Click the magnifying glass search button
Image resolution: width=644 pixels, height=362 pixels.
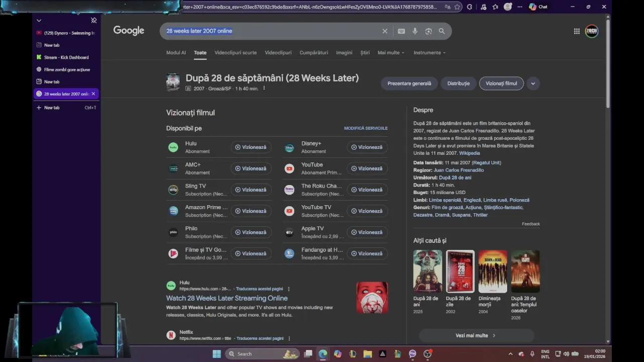[442, 31]
